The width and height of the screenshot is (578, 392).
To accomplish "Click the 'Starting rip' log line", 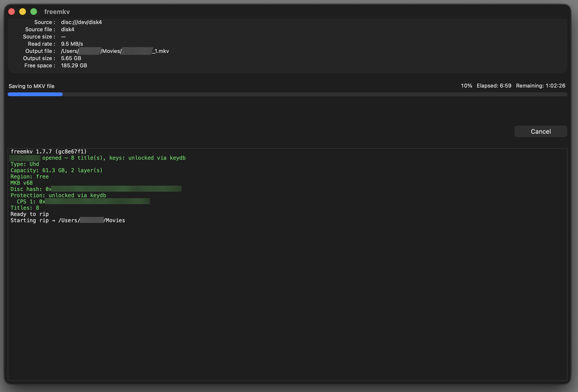I will 68,220.
